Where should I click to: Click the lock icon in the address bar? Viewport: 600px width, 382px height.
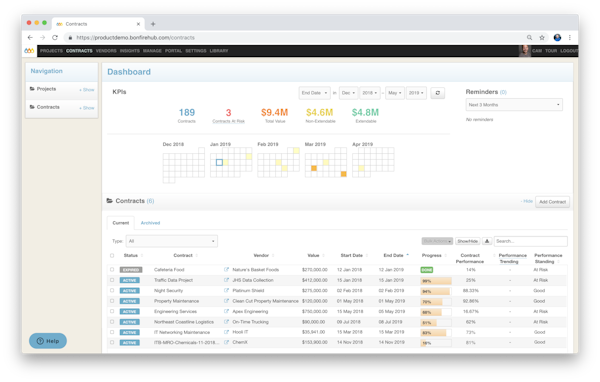70,38
